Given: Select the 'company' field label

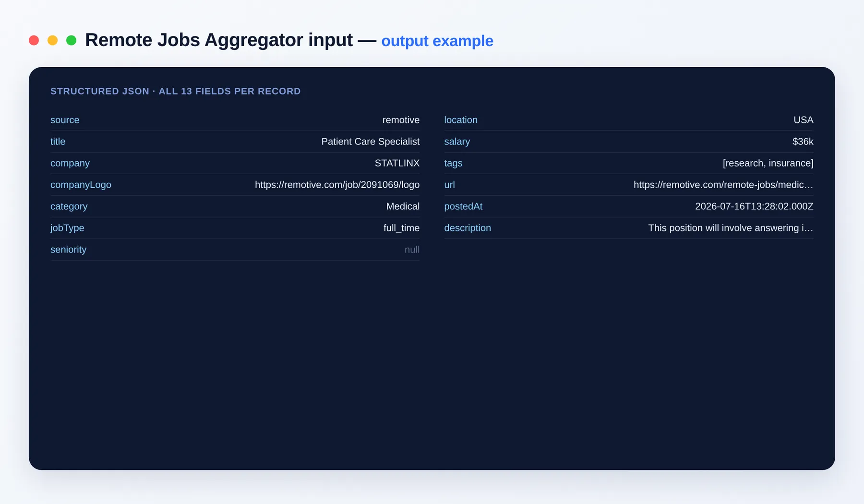Looking at the screenshot, I should coord(70,163).
